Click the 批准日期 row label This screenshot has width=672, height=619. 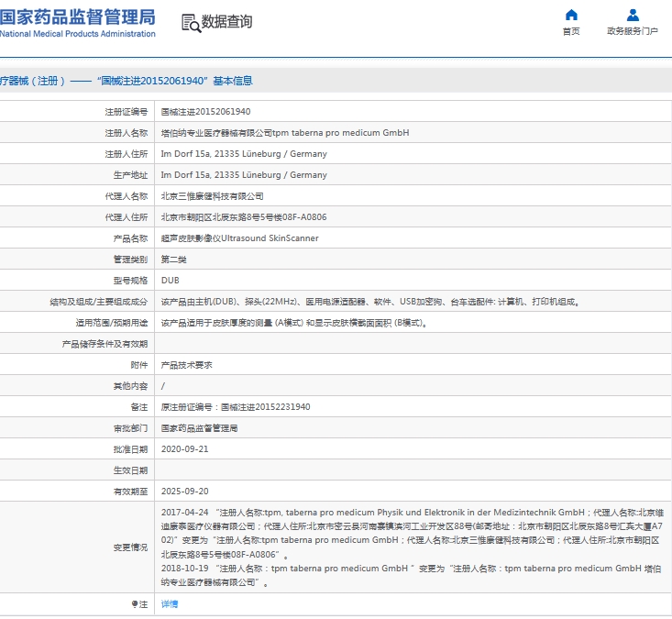(131, 449)
